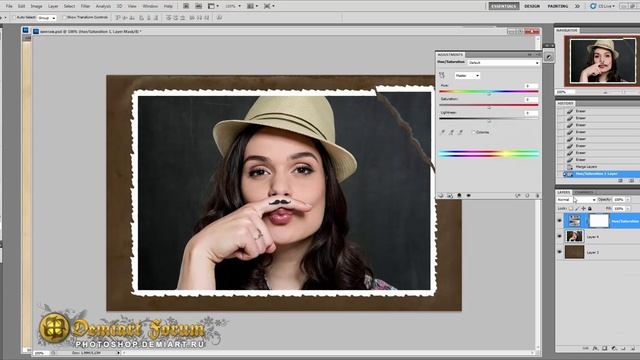Hide Layer 2 with eye icon
Image resolution: width=640 pixels, height=360 pixels.
pos(560,252)
